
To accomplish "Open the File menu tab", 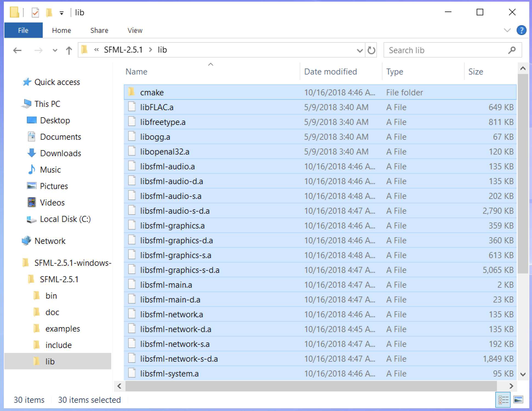I will pyautogui.click(x=23, y=30).
